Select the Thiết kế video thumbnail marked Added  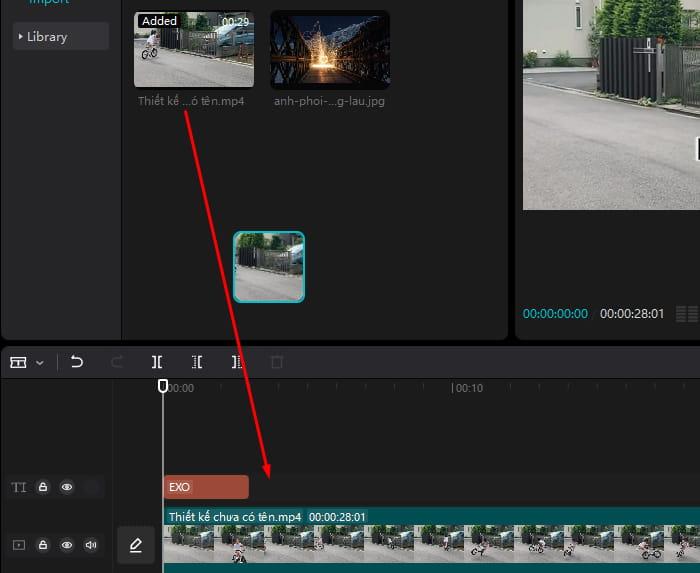194,50
